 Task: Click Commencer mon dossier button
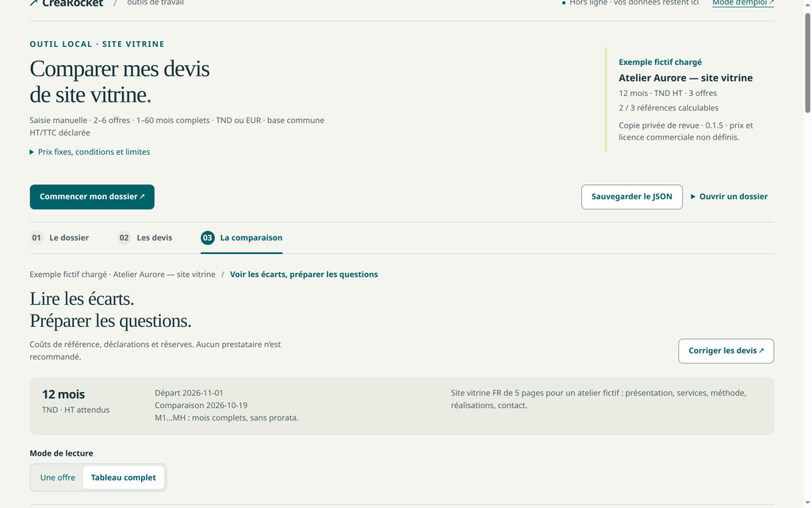92,197
